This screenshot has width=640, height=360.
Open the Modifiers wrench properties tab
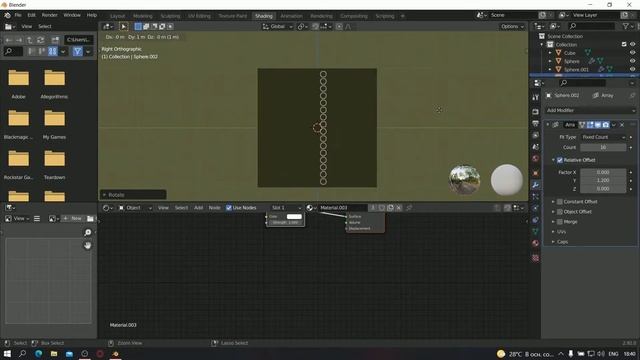(x=536, y=185)
